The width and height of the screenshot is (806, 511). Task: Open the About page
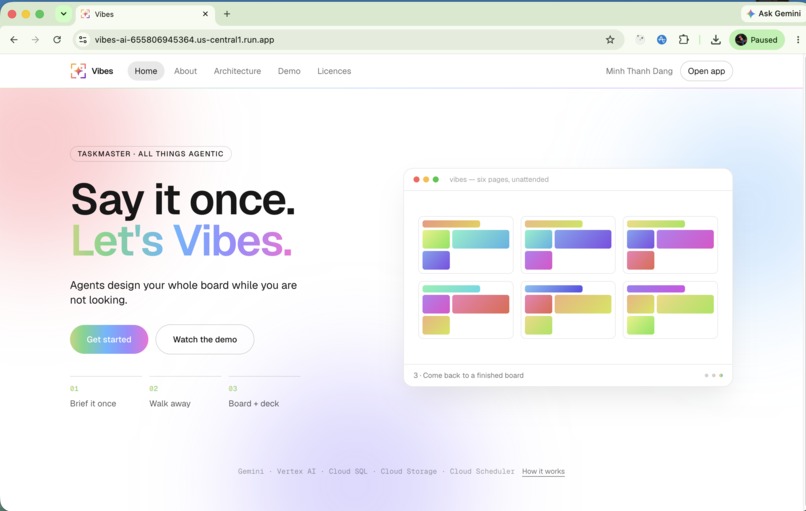(185, 71)
